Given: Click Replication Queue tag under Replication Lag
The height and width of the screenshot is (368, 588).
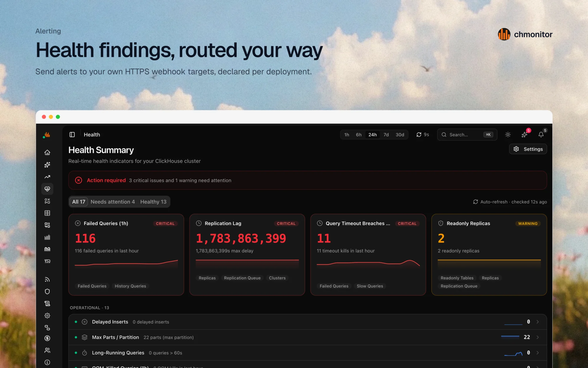Looking at the screenshot, I should (x=242, y=278).
